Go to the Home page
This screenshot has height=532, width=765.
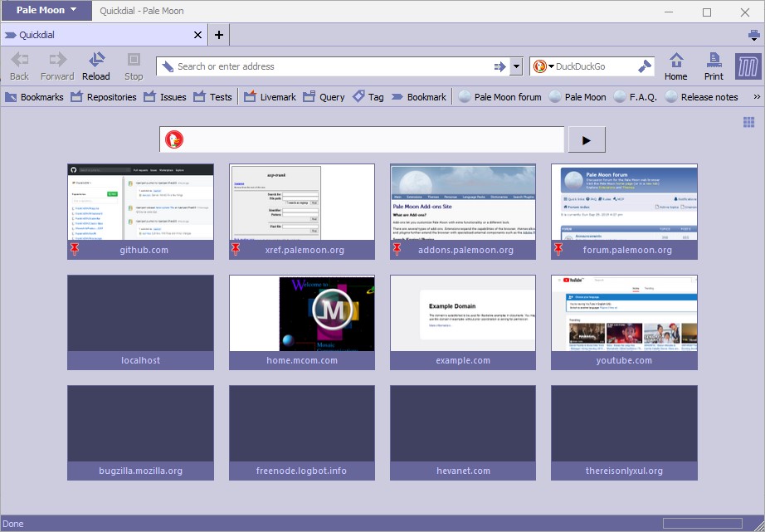[675, 66]
